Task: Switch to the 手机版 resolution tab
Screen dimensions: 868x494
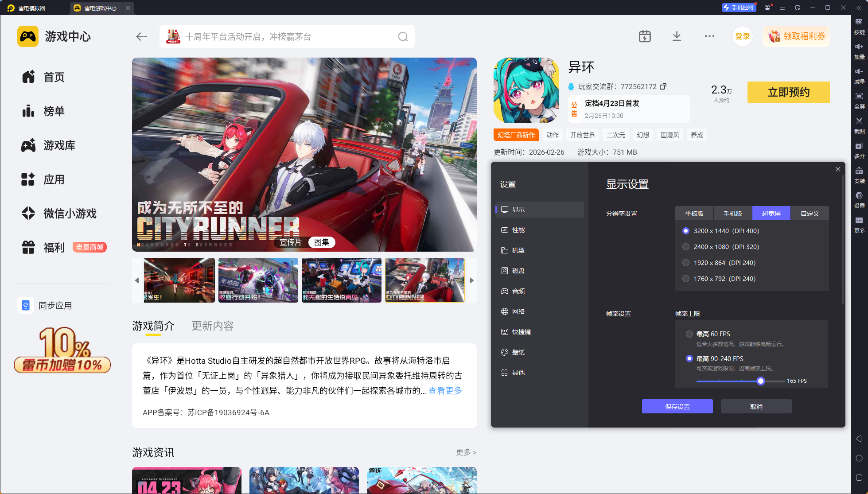Action: (732, 214)
